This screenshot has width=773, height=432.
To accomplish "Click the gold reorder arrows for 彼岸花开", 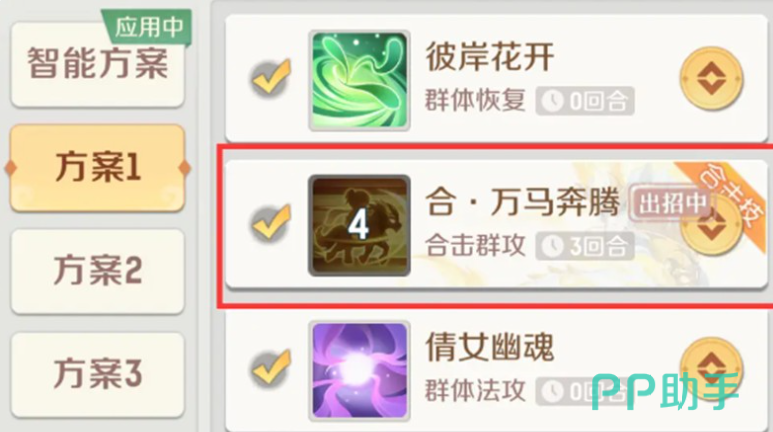I will (711, 79).
